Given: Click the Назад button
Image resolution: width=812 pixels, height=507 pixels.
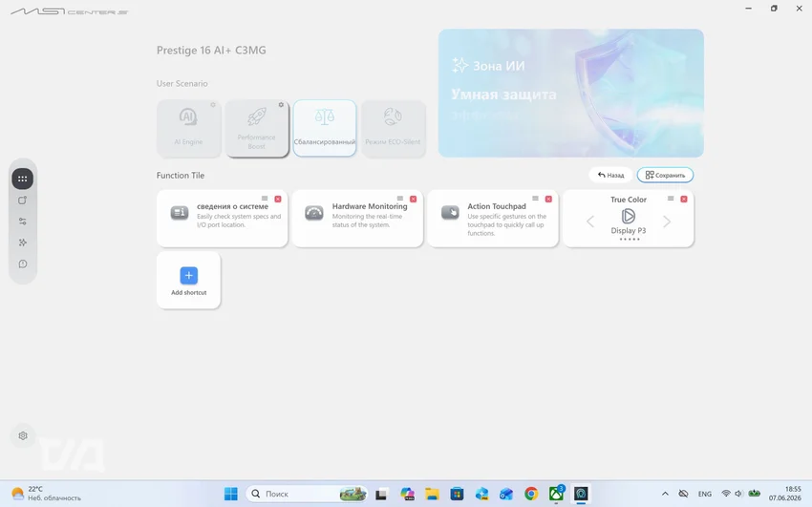Looking at the screenshot, I should pyautogui.click(x=610, y=175).
